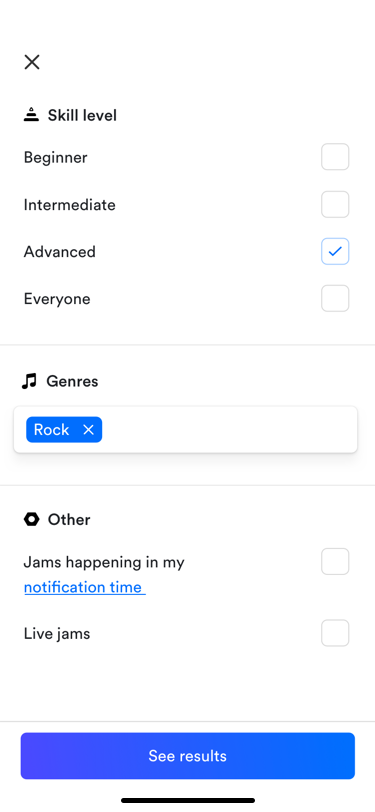Open the notification time link
The image size is (375, 812).
[x=84, y=587]
